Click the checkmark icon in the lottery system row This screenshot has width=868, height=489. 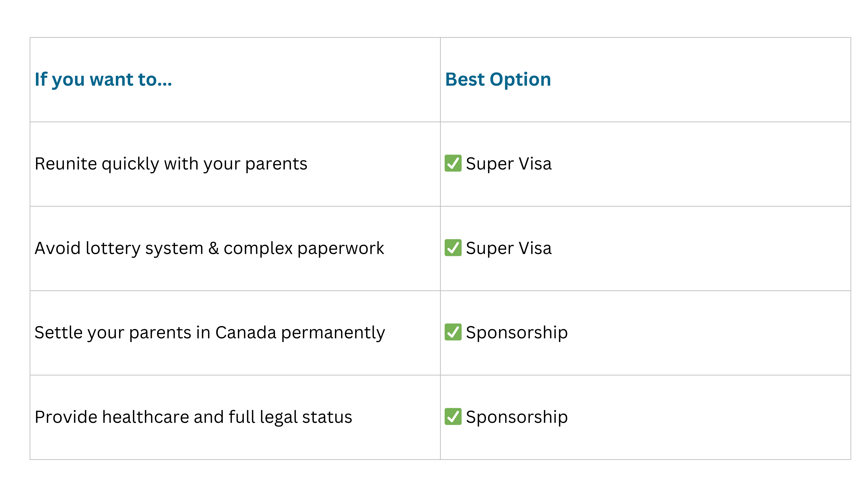[453, 248]
